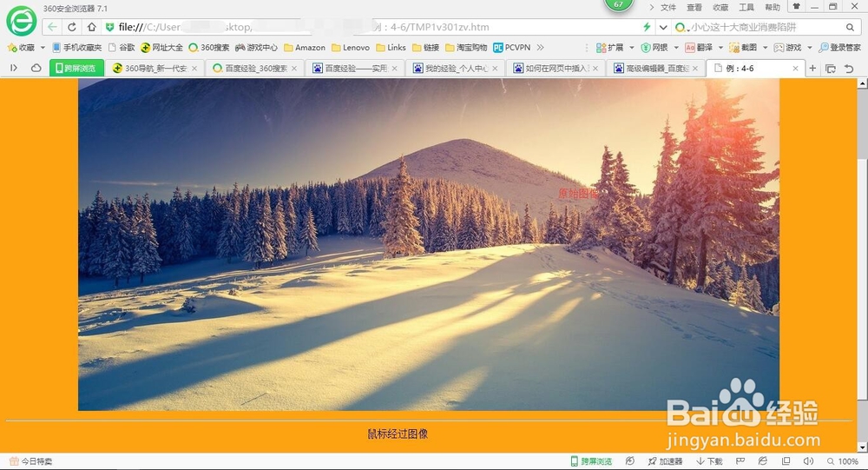This screenshot has width=868, height=470.
Task: Click the magnifier search icon
Action: click(850, 27)
